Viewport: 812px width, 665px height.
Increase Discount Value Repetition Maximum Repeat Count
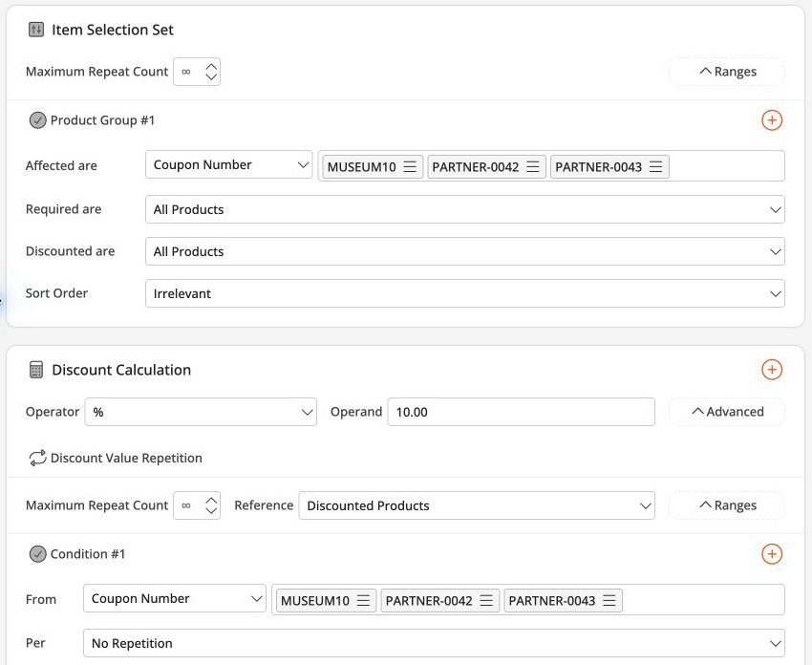[x=211, y=501]
